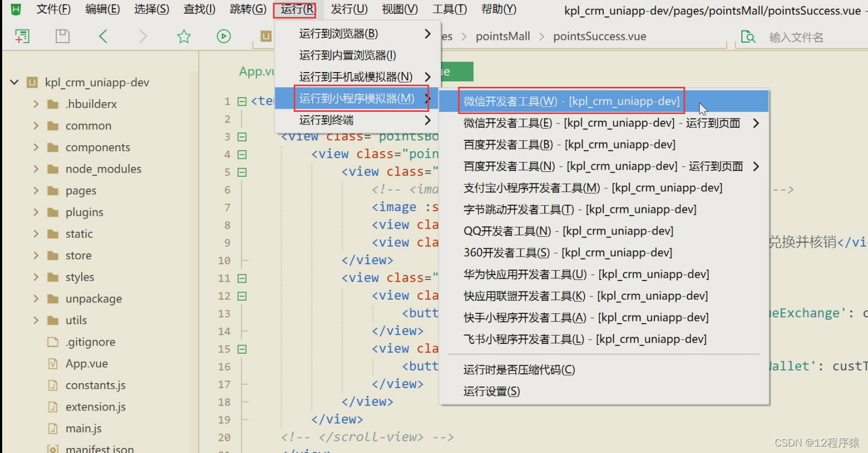Choose 支付宝小程序开发者工具(M) entry
This screenshot has height=453, width=868.
tap(604, 188)
